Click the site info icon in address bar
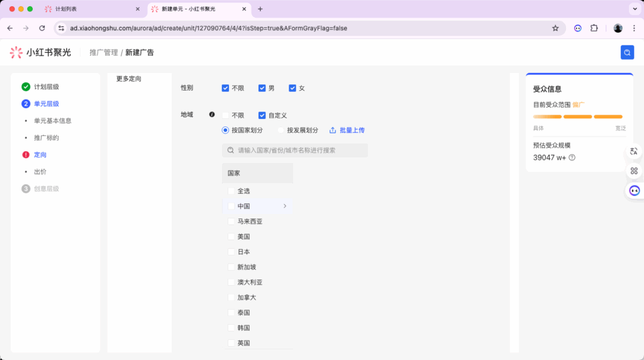Viewport: 644px width, 360px height. click(x=61, y=28)
